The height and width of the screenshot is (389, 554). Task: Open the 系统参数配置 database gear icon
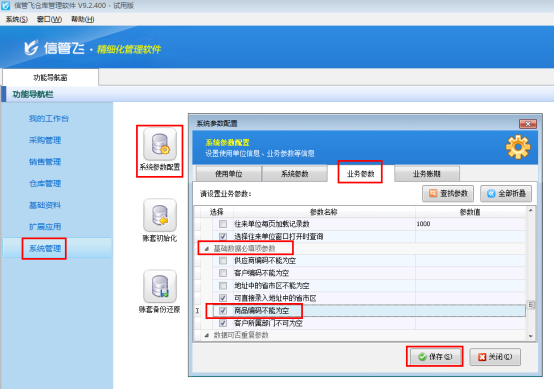160,144
